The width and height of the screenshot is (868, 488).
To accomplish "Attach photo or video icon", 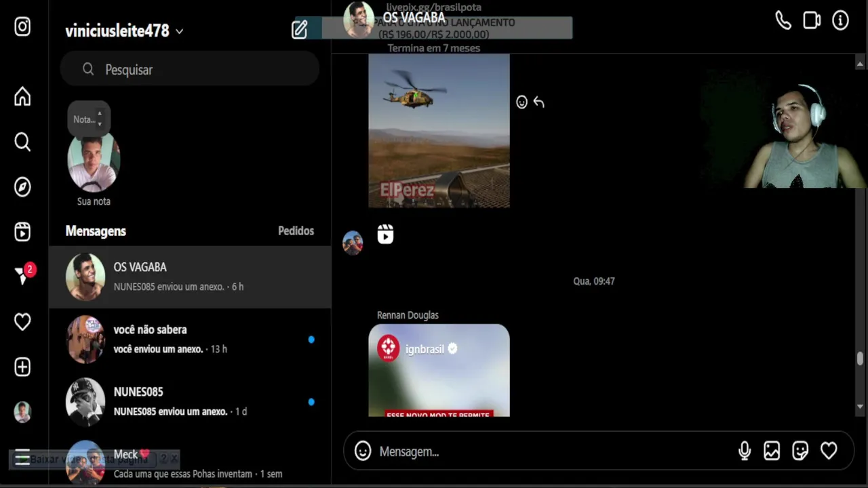I will 772,451.
